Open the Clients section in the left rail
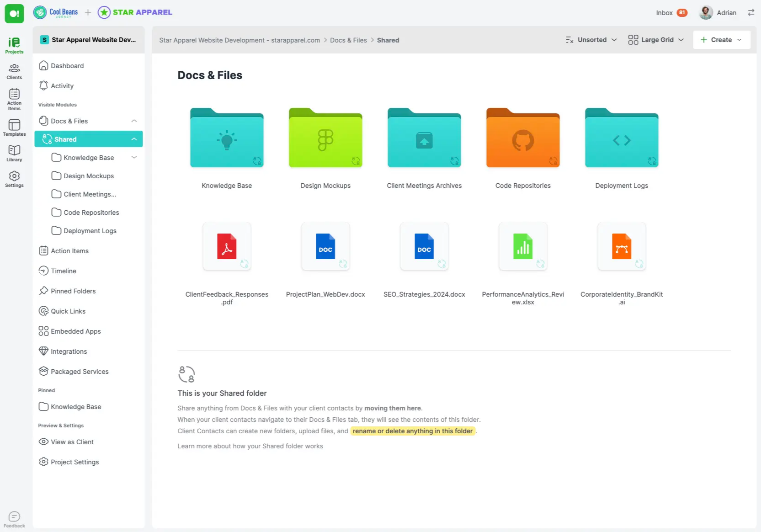This screenshot has width=761, height=532. pos(14,71)
